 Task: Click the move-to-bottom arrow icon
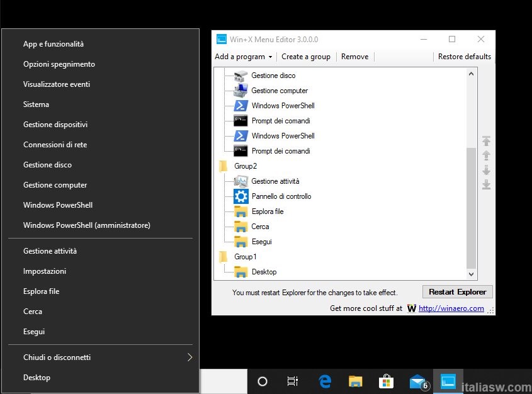(486, 185)
